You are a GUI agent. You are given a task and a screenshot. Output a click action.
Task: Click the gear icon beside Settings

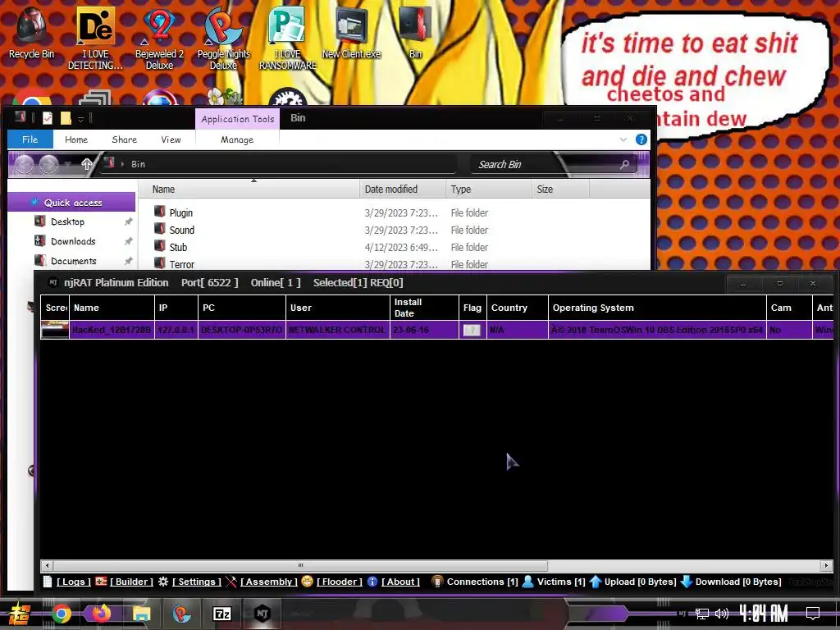(x=163, y=582)
